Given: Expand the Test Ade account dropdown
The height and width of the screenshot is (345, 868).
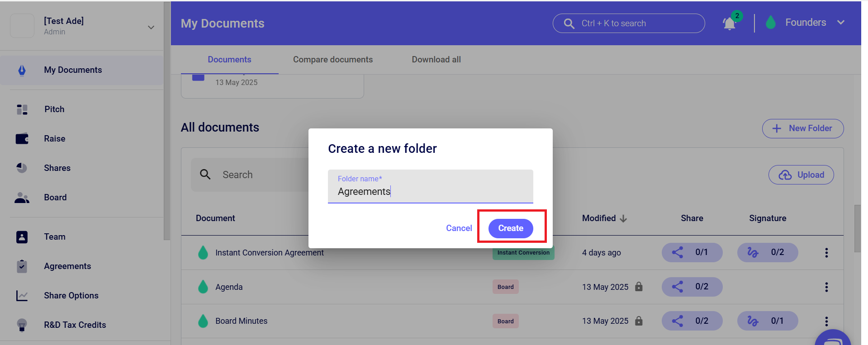Looking at the screenshot, I should 151,27.
